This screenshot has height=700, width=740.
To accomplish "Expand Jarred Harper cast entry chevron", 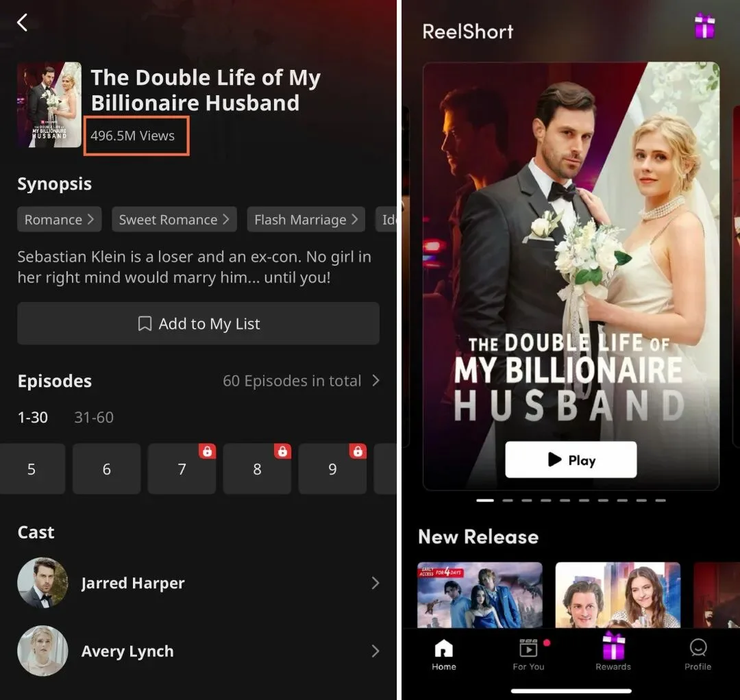I will 375,583.
